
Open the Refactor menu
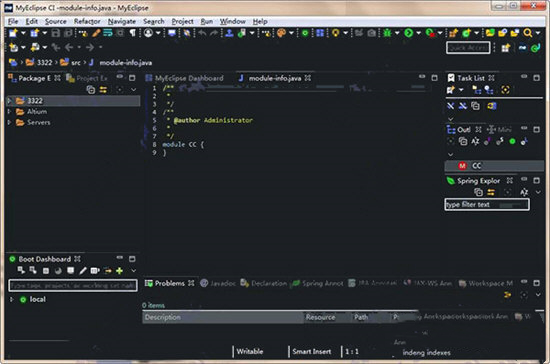[x=87, y=21]
